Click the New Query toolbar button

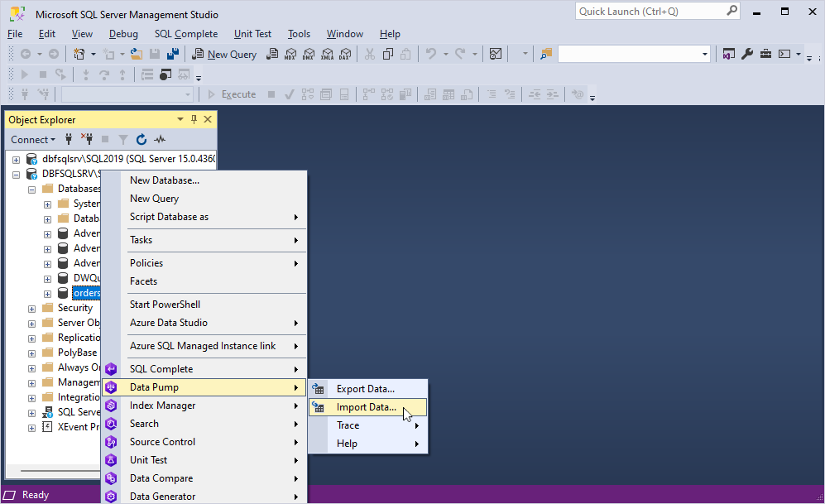(224, 54)
